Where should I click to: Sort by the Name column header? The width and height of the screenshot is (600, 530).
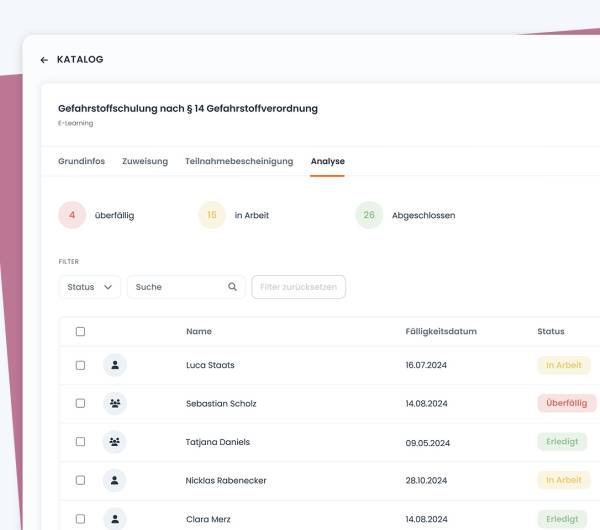point(199,331)
